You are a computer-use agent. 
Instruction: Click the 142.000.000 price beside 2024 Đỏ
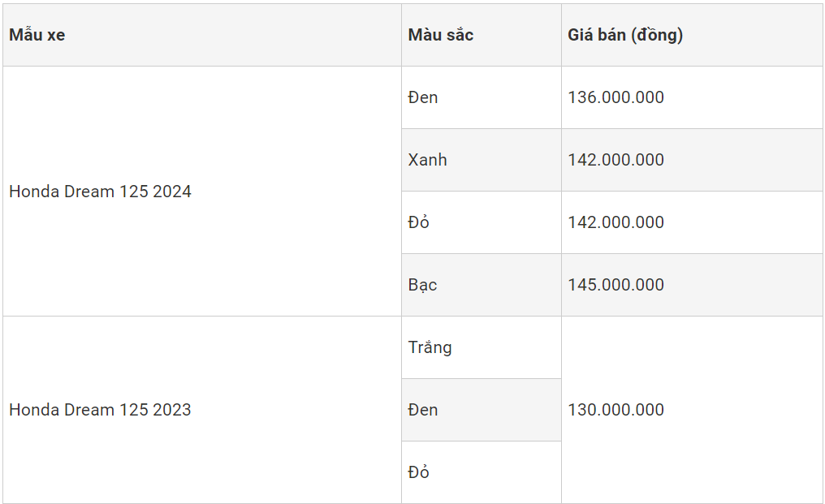616,222
